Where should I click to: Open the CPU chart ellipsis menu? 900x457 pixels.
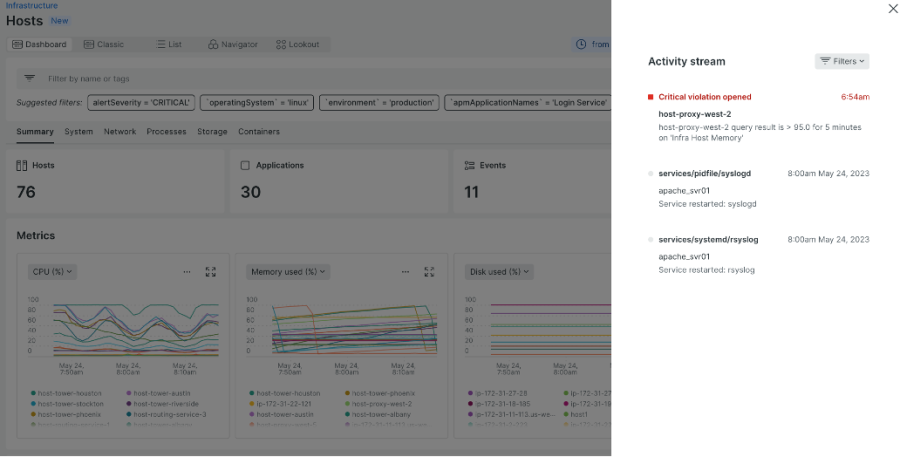187,272
